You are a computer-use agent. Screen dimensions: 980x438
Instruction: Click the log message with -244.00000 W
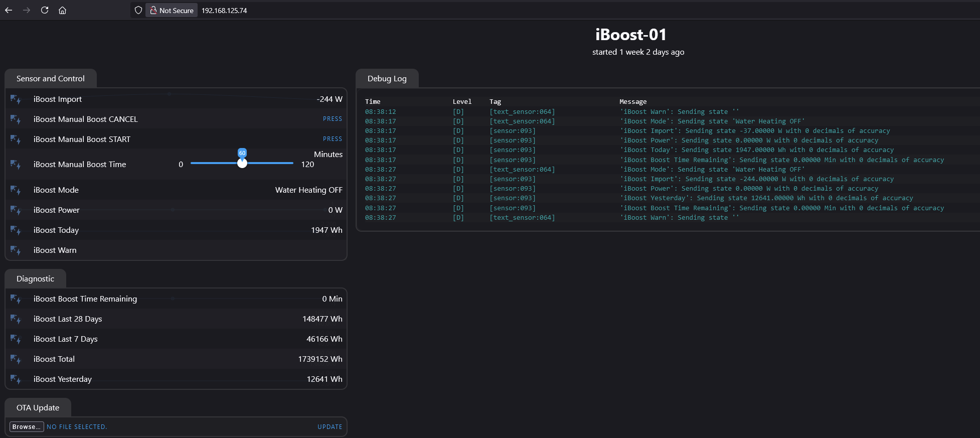[757, 179]
